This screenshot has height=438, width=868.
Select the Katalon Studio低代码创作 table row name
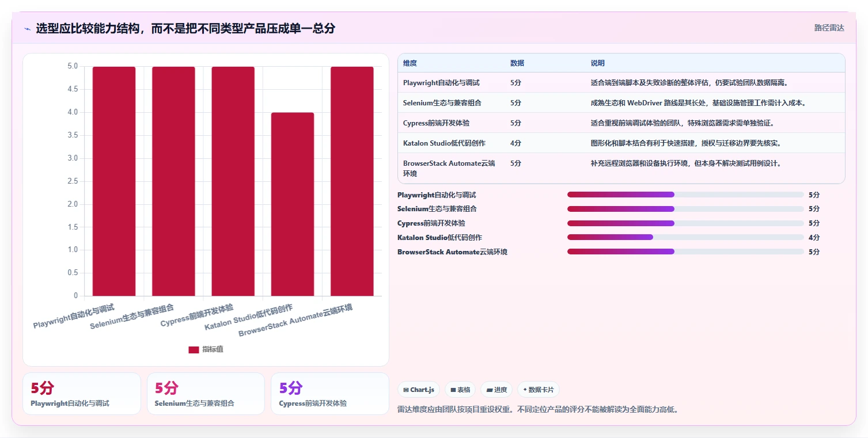click(x=444, y=143)
